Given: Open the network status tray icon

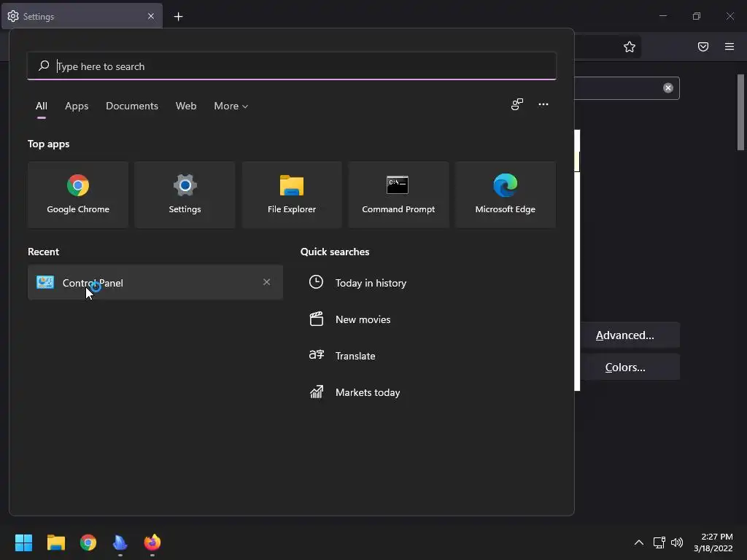Looking at the screenshot, I should click(x=659, y=542).
